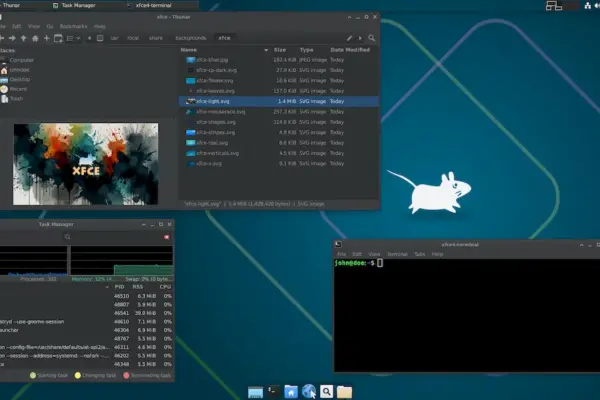
Task: Switch to Task Manager from top panel
Action: pos(74,5)
